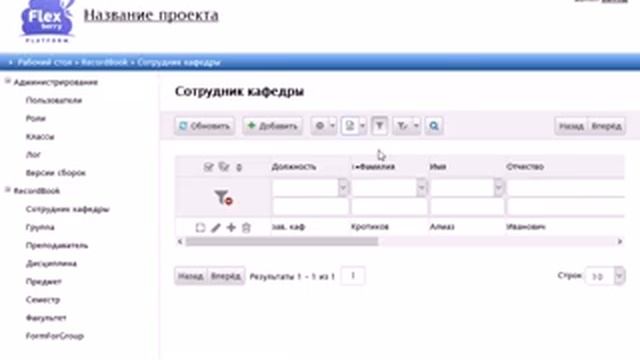The image size is (640, 360).
Task: Collapse the Администрирование tree section
Action: pyautogui.click(x=8, y=82)
